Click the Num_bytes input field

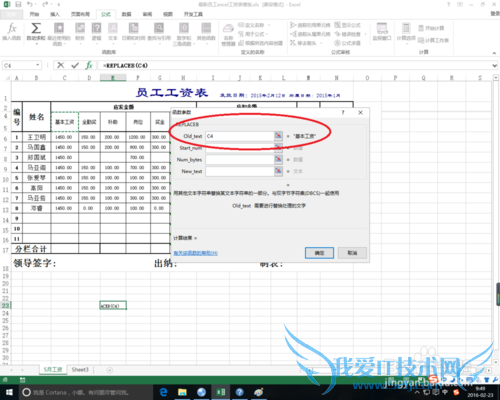click(x=239, y=159)
